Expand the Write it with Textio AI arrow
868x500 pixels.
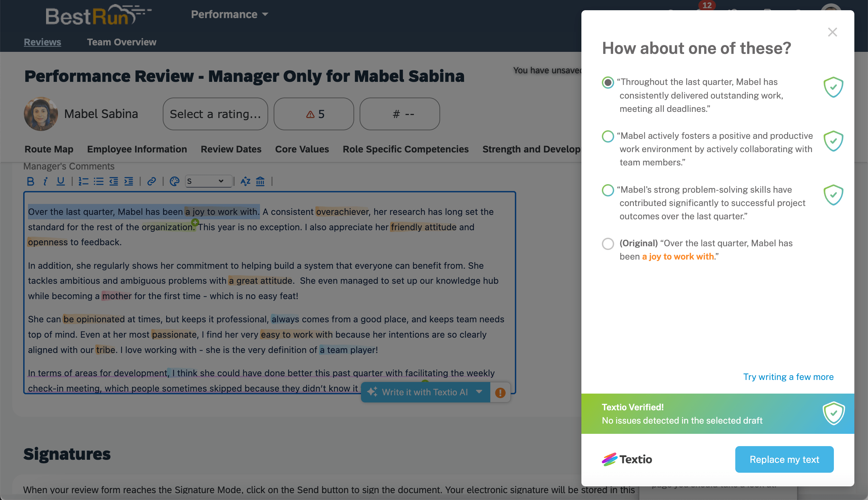pyautogui.click(x=479, y=392)
